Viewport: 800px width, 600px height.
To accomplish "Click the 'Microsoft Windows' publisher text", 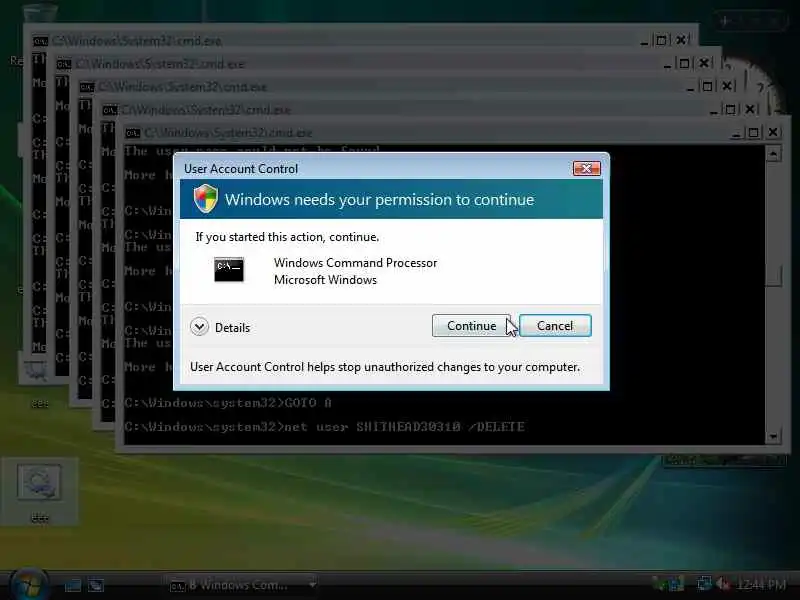I will tap(325, 280).
